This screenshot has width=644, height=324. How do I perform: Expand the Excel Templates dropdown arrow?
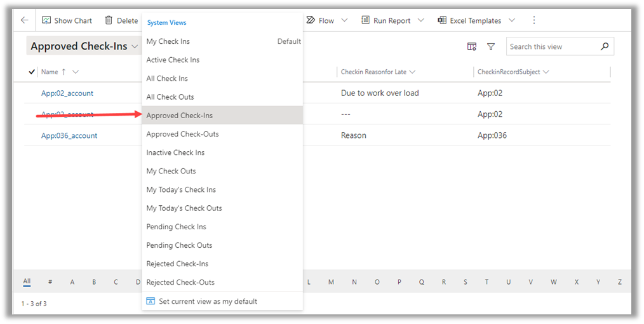coord(511,20)
